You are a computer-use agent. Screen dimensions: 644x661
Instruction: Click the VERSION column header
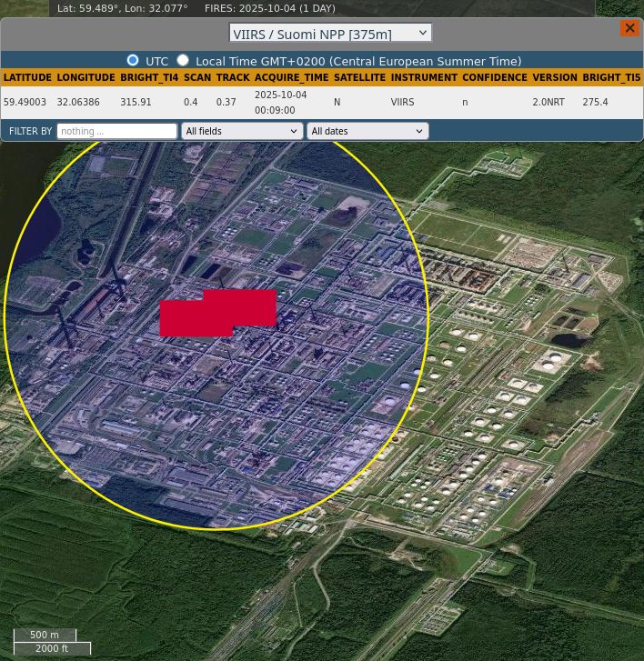555,77
